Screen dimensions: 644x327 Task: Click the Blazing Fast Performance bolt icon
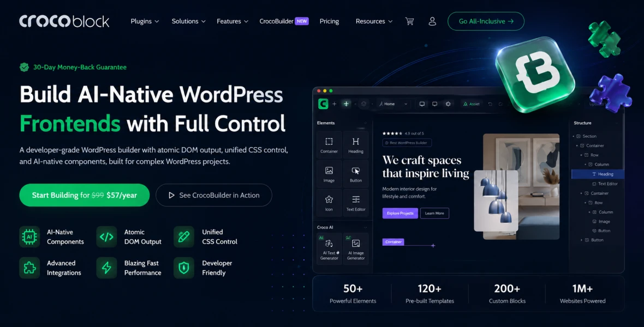coord(107,268)
